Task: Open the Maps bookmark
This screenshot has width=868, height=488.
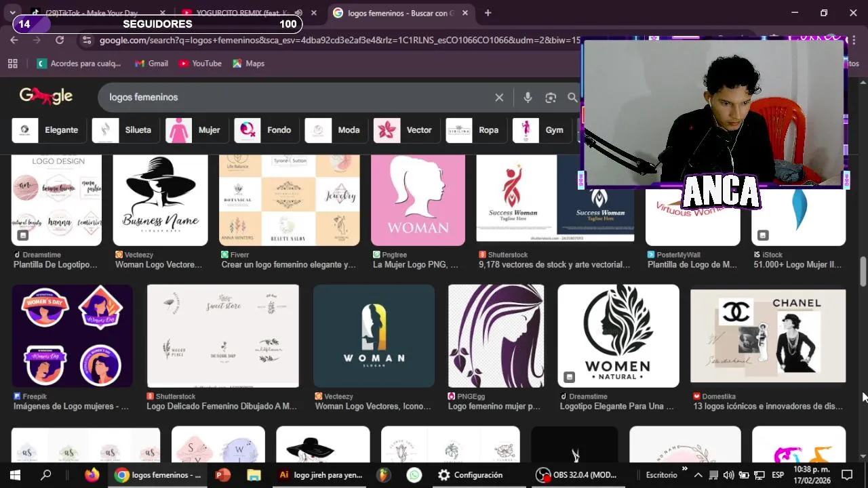Action: [248, 64]
